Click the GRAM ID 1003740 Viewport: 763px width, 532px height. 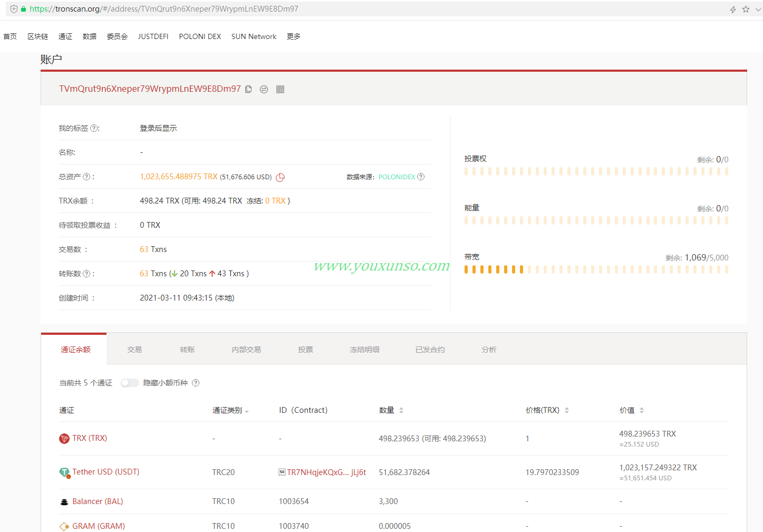294,526
